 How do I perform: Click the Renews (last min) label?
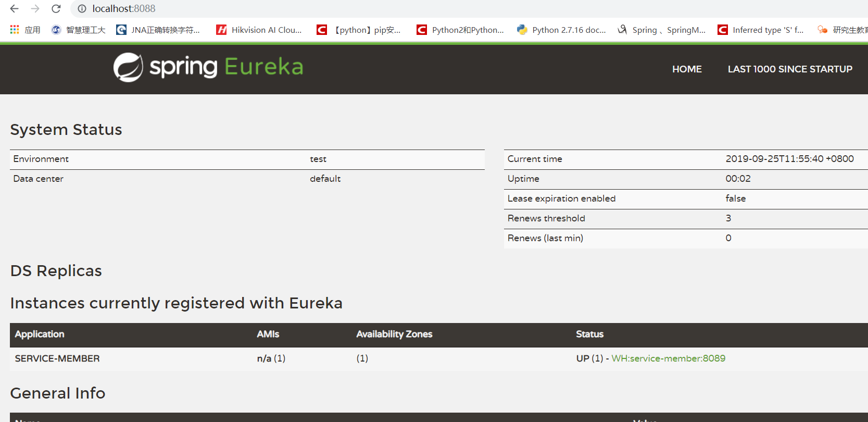[x=545, y=238]
